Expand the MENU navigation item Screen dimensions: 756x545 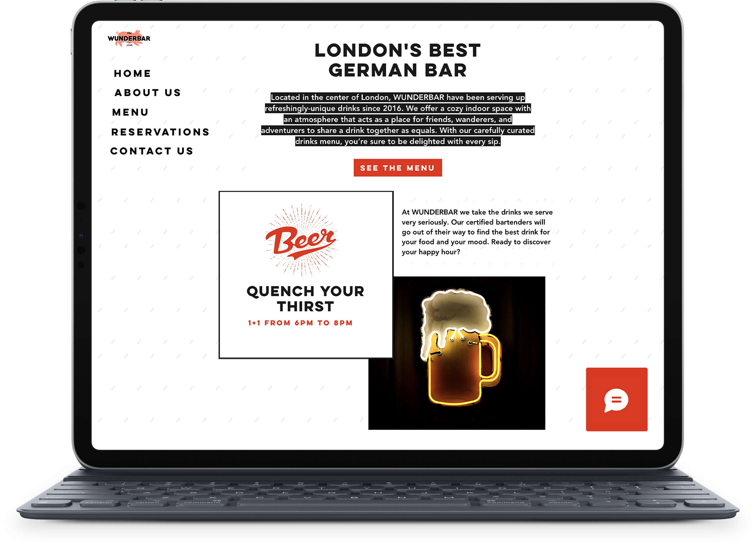click(130, 111)
